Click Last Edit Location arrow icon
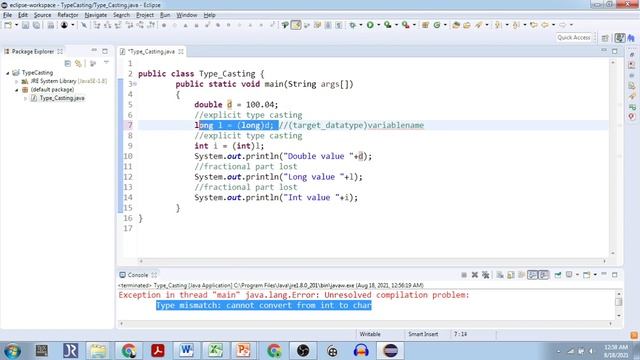640x360 pixels. point(533,25)
